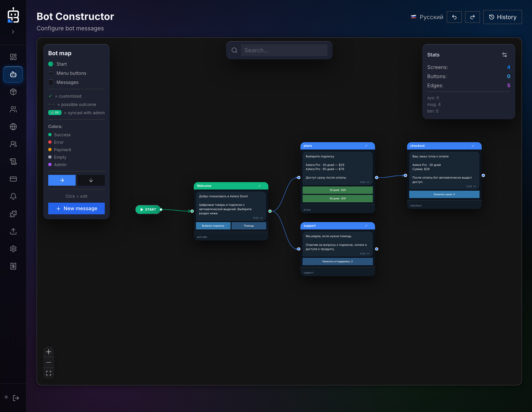
Task: Open the upload icon in sidebar
Action: 13,231
